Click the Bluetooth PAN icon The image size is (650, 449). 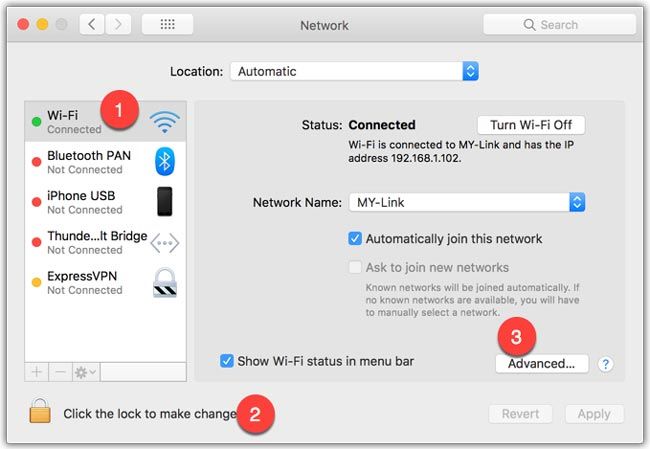pyautogui.click(x=165, y=161)
